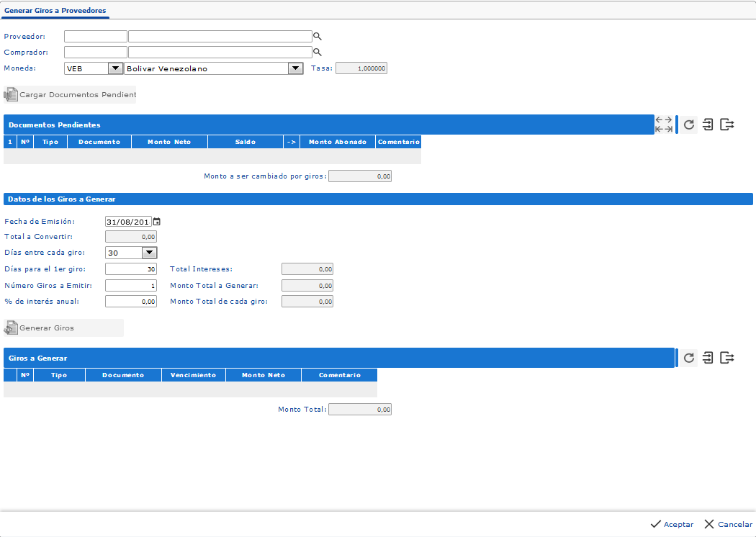
Task: Refresh the Giros a Generar grid
Action: [689, 358]
